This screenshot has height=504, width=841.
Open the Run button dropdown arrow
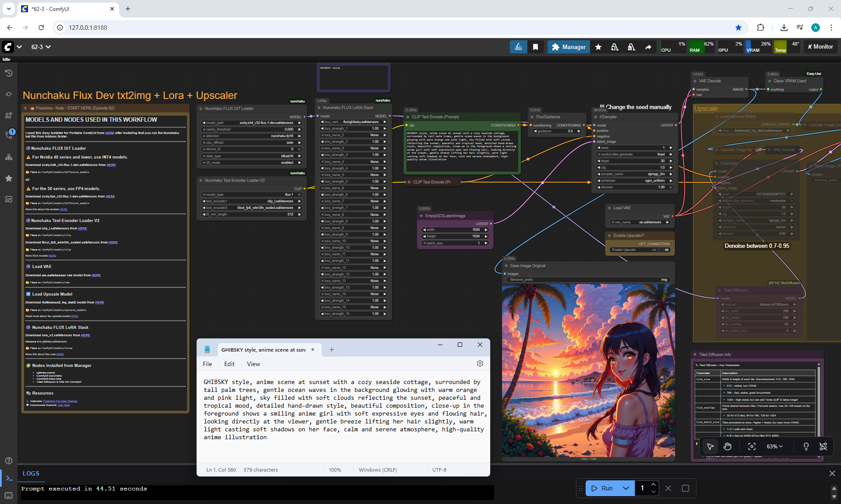tap(626, 488)
